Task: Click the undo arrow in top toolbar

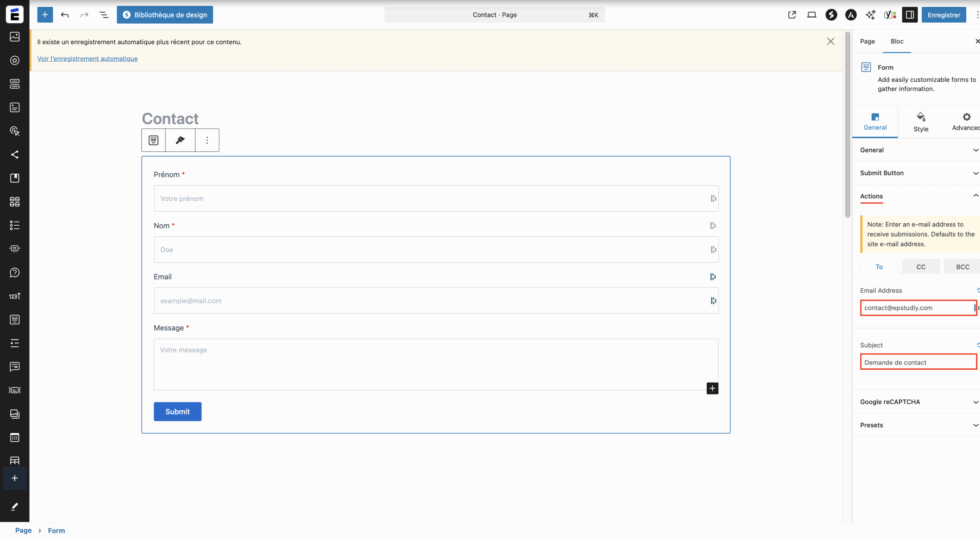Action: (65, 15)
